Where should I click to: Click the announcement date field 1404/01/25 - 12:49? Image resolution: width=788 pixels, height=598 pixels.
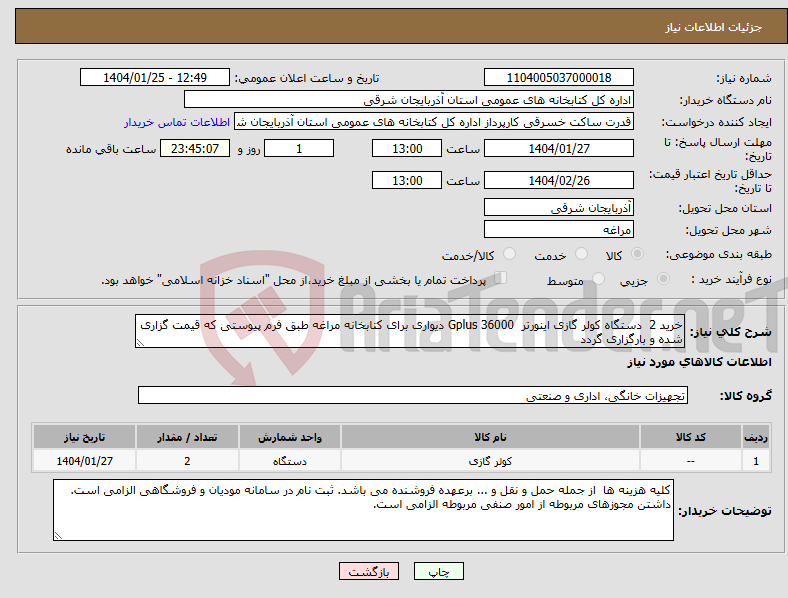(155, 77)
